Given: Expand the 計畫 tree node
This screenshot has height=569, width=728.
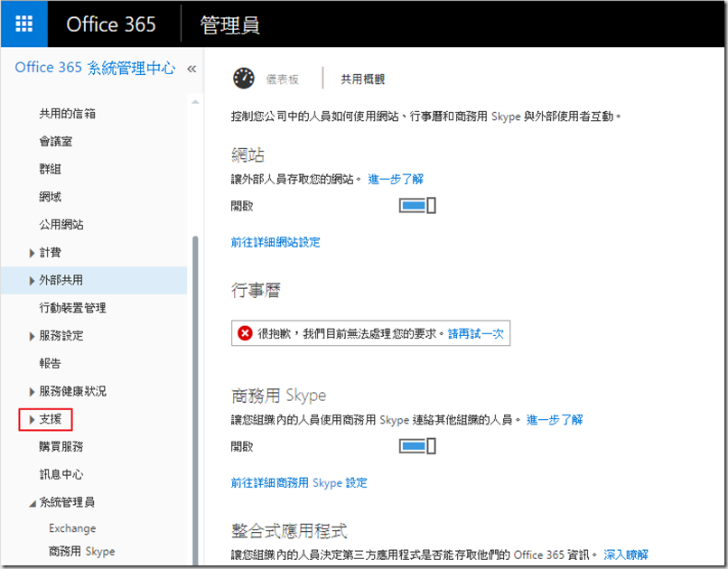Looking at the screenshot, I should pos(33,253).
